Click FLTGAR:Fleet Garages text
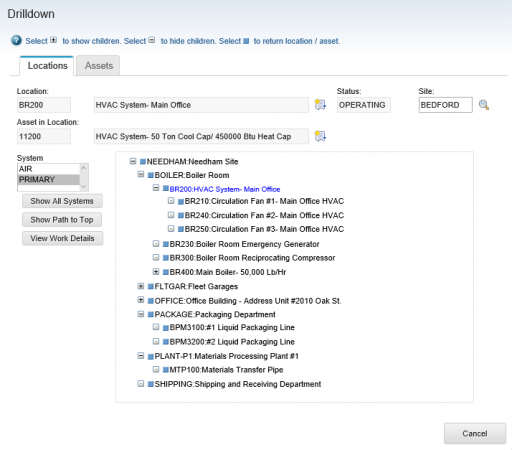Viewport: 512px width, 450px height. point(196,287)
